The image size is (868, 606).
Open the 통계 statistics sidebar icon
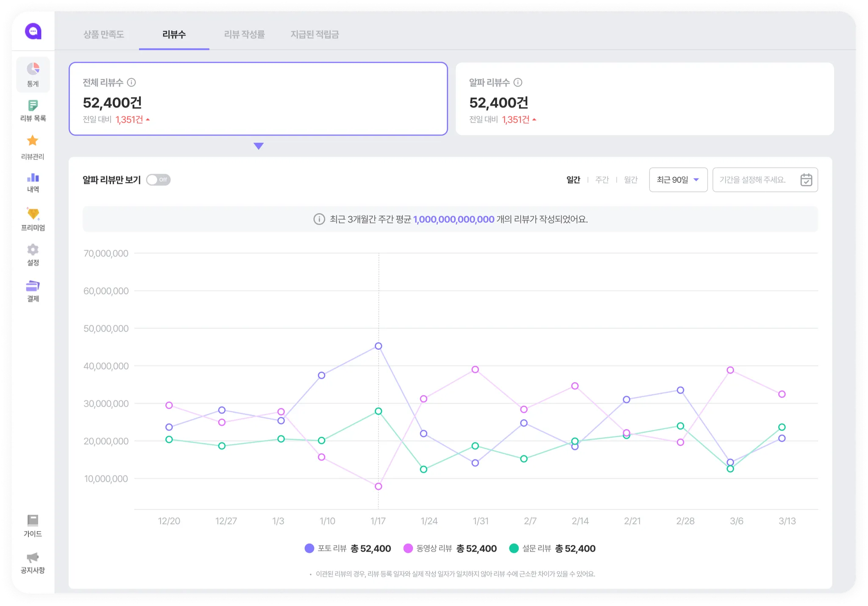33,69
